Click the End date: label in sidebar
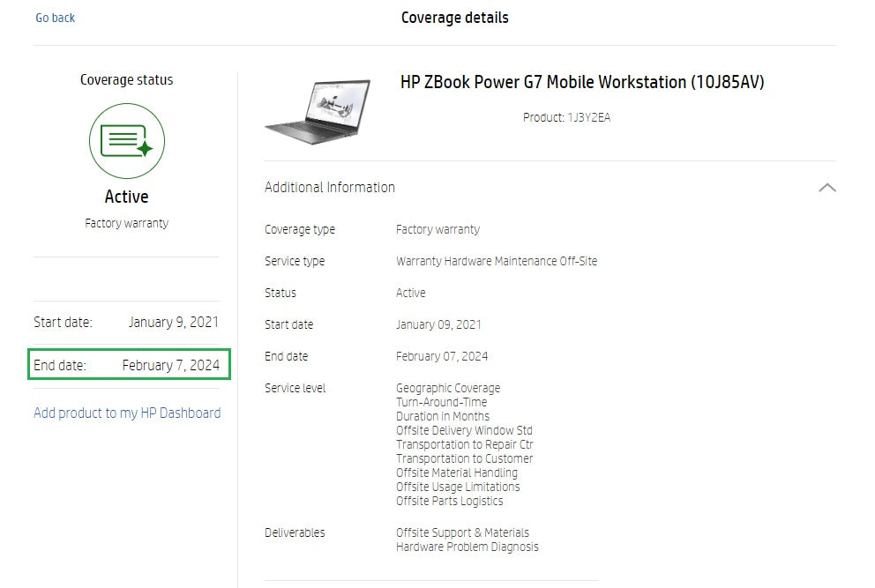Screen dimensions: 875x588 (60, 366)
